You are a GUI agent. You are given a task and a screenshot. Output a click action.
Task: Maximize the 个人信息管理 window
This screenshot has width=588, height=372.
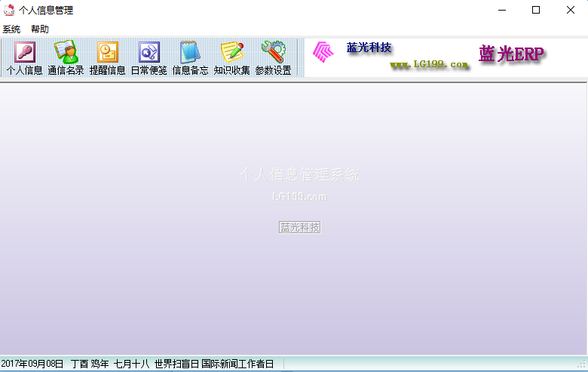coord(536,10)
